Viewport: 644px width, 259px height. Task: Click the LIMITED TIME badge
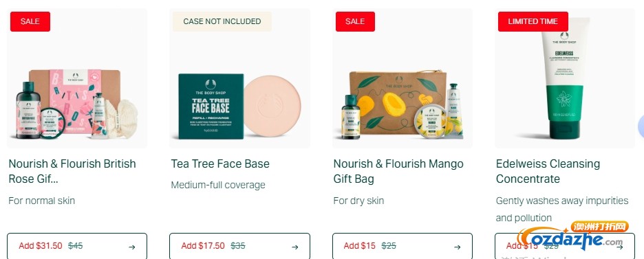pyautogui.click(x=533, y=22)
